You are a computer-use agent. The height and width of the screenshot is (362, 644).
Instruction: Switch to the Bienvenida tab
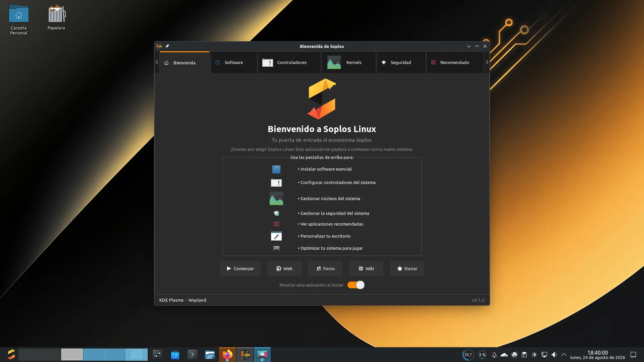(x=184, y=63)
